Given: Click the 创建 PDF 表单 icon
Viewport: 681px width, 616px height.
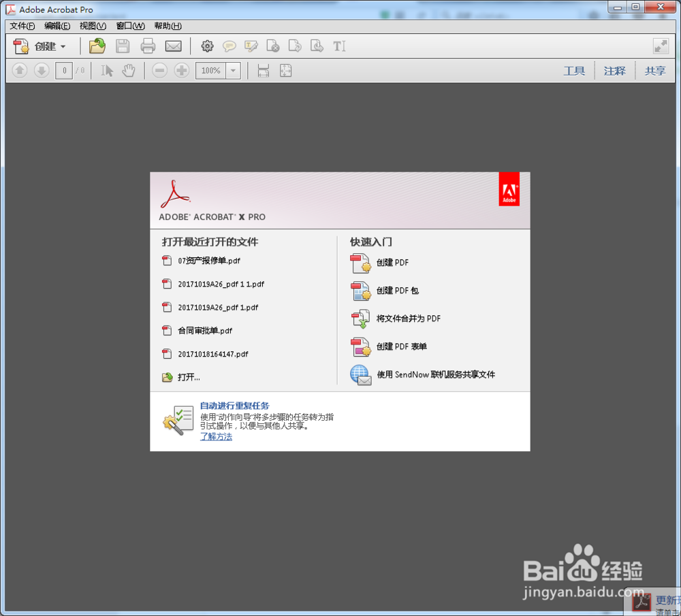Looking at the screenshot, I should pos(360,346).
